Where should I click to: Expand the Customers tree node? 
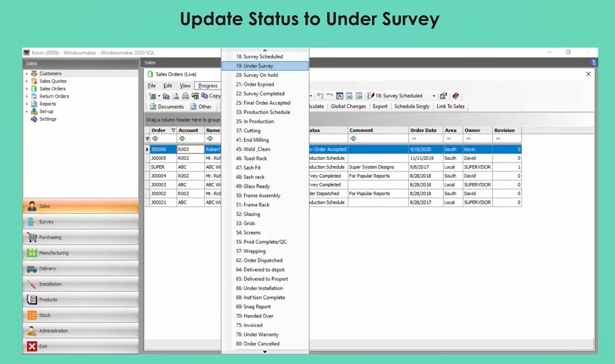pyautogui.click(x=27, y=74)
